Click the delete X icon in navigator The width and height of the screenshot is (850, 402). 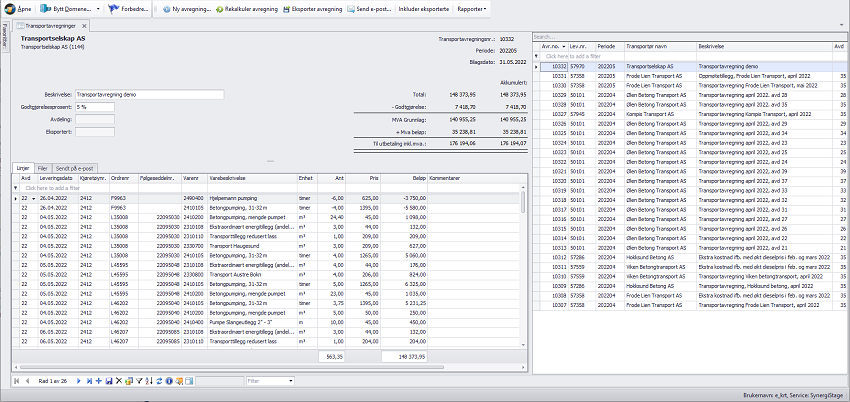point(119,381)
